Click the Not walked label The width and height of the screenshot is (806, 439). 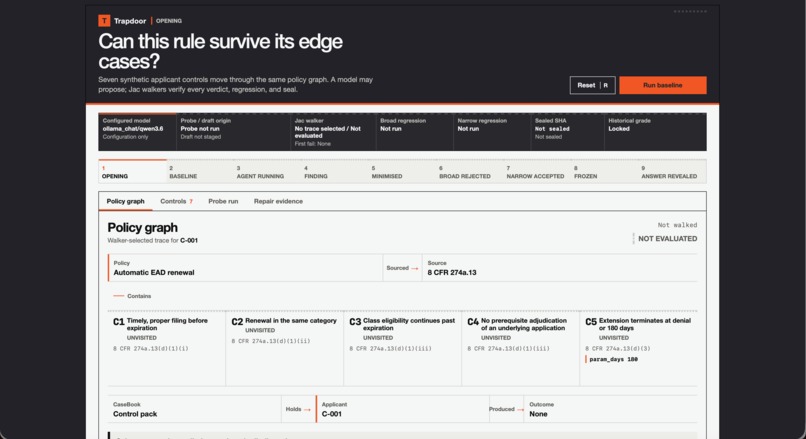point(677,225)
